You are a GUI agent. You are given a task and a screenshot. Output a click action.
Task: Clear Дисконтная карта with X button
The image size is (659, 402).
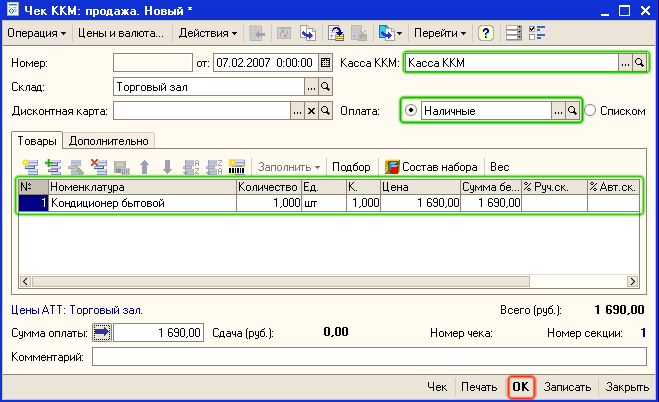pos(311,111)
